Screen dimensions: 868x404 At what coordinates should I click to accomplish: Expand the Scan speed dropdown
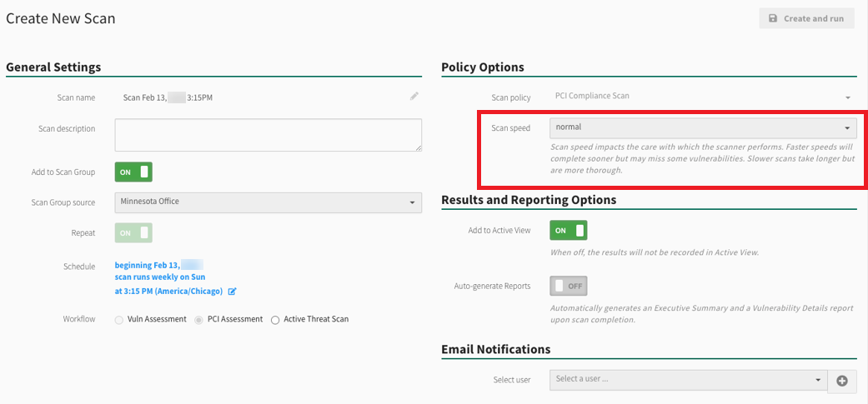click(702, 128)
